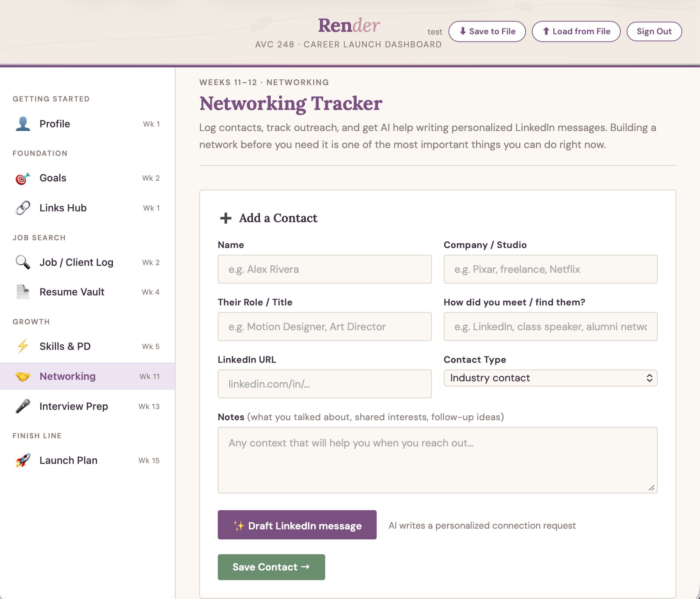Focus the Name input field
Screen dimensions: 700x599
tap(324, 269)
